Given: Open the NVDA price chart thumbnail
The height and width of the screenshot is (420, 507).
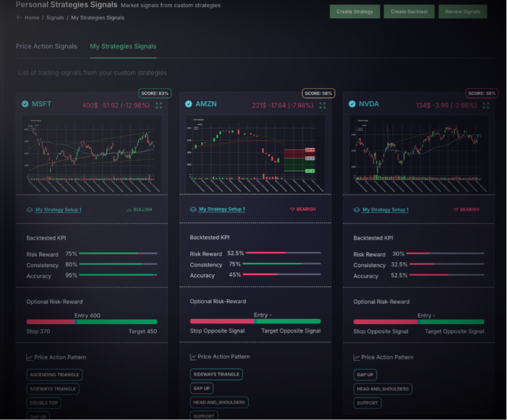Looking at the screenshot, I should [419, 154].
